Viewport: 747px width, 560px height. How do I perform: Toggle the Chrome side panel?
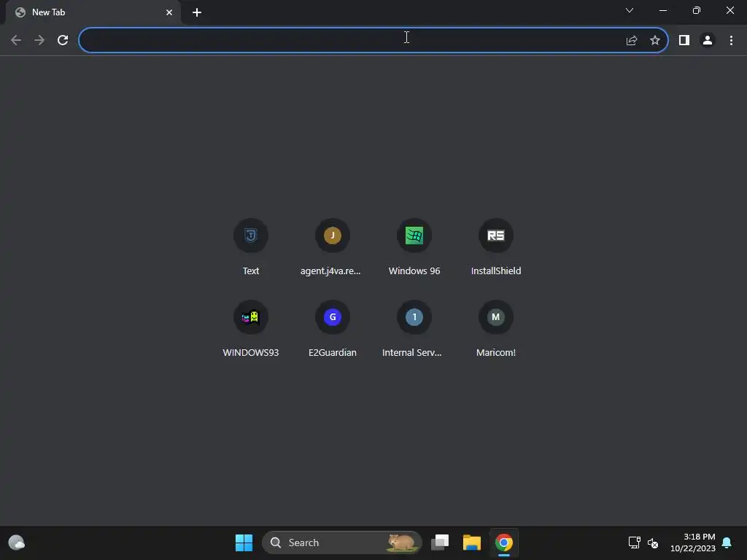point(684,41)
